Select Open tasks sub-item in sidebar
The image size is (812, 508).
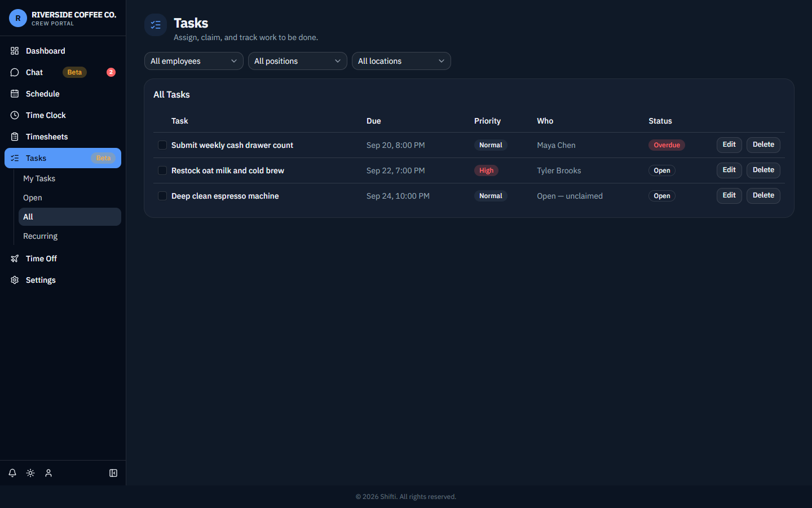pyautogui.click(x=70, y=198)
